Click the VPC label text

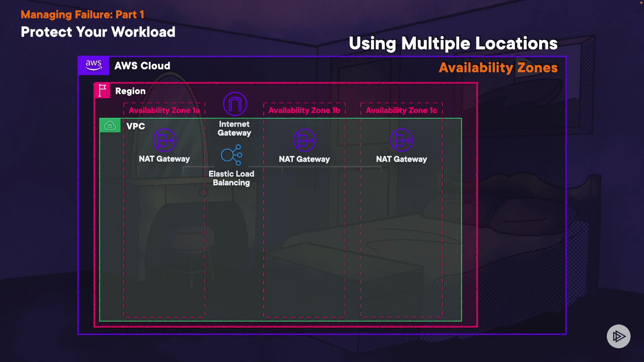(x=136, y=126)
